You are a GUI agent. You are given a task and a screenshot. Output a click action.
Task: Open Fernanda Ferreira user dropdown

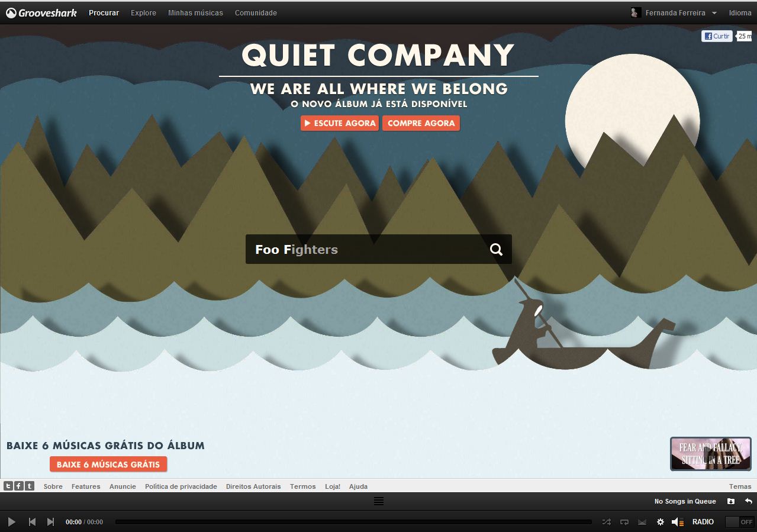674,12
